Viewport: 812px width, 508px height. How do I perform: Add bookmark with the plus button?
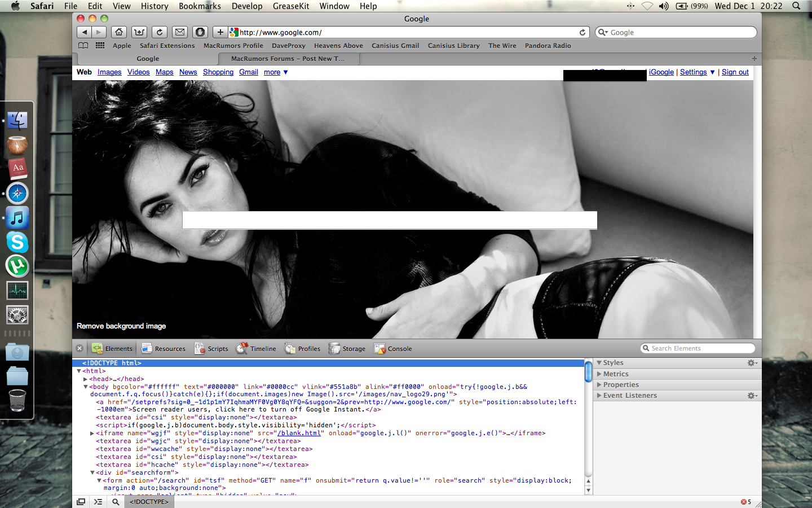pos(220,32)
